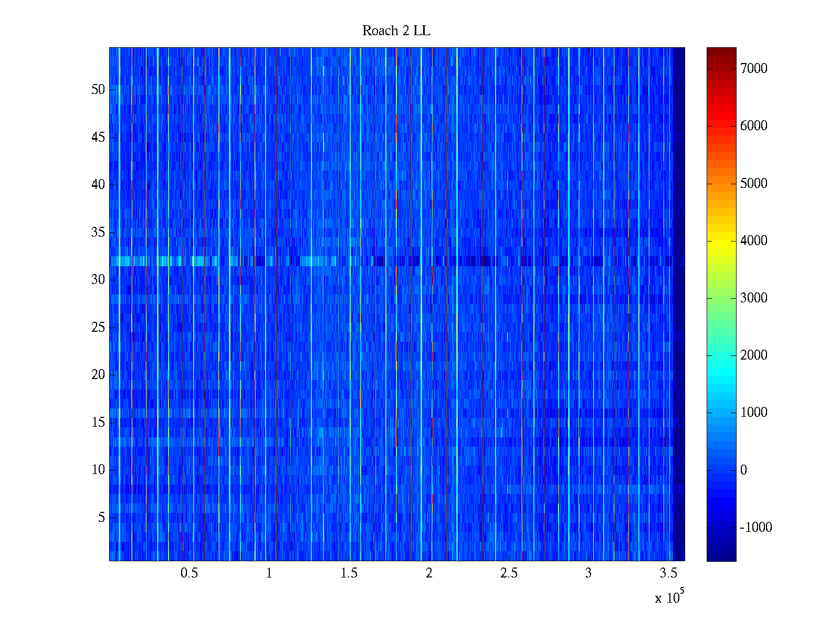Click the x-axis tick label 2.5
This screenshot has height=630, width=840.
click(509, 573)
